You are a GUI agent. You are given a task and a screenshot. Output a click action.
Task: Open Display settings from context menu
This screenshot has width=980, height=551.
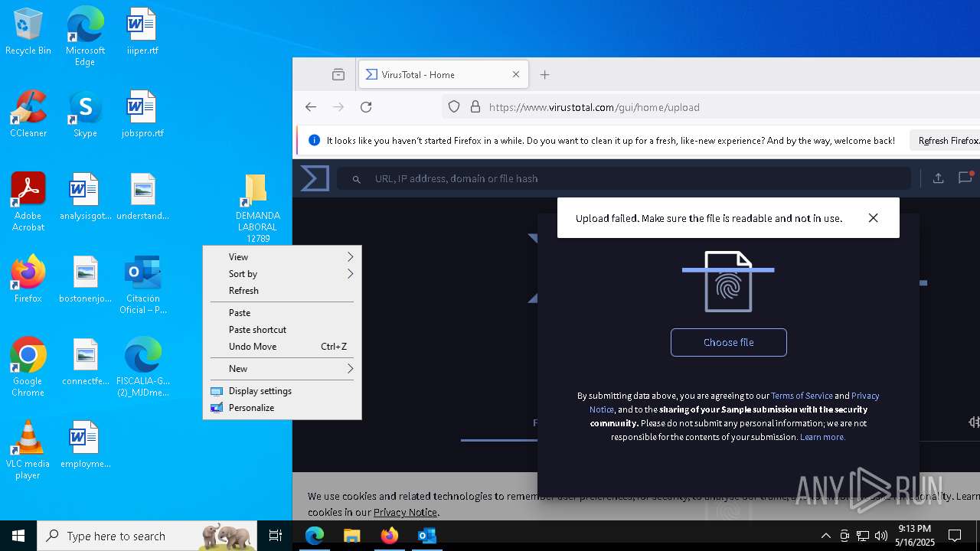tap(282, 391)
